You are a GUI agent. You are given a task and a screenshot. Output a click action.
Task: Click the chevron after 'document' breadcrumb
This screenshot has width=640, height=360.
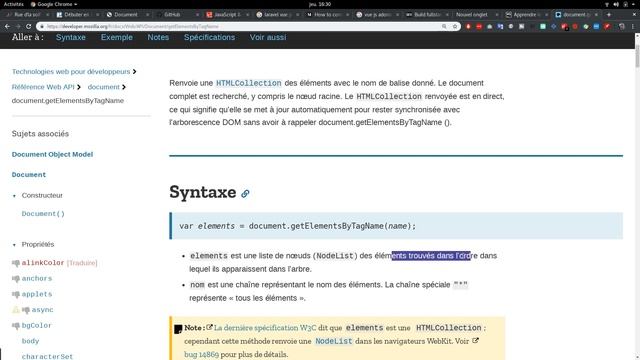tap(124, 87)
